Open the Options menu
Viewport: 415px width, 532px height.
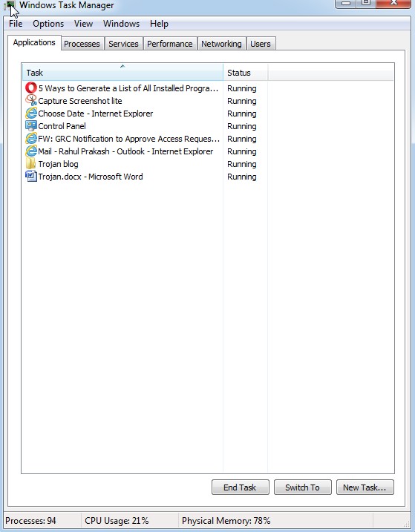(x=48, y=24)
